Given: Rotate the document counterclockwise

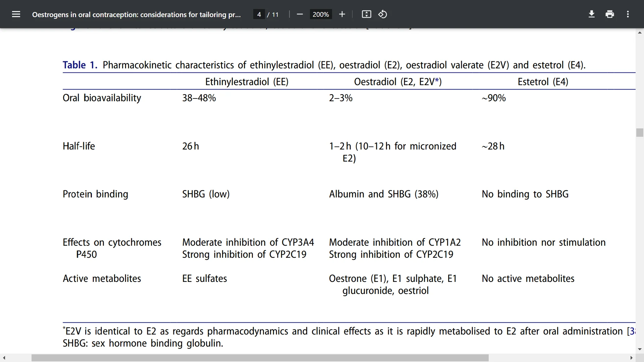Looking at the screenshot, I should point(383,14).
